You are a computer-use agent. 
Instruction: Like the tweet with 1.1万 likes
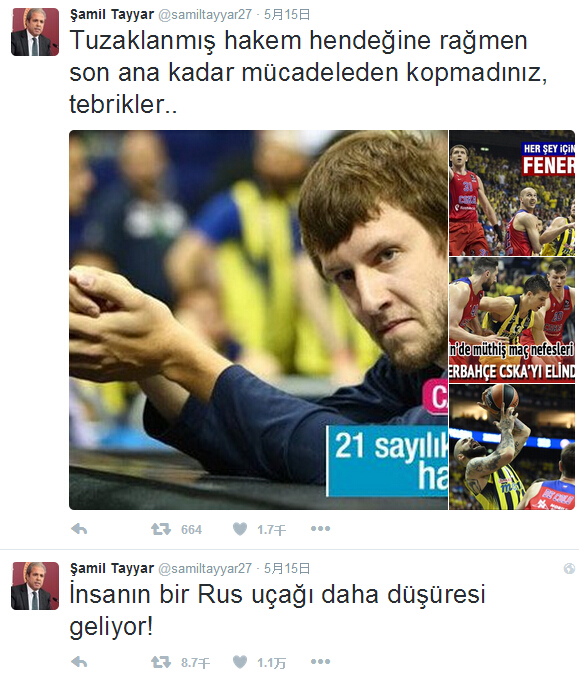click(240, 661)
